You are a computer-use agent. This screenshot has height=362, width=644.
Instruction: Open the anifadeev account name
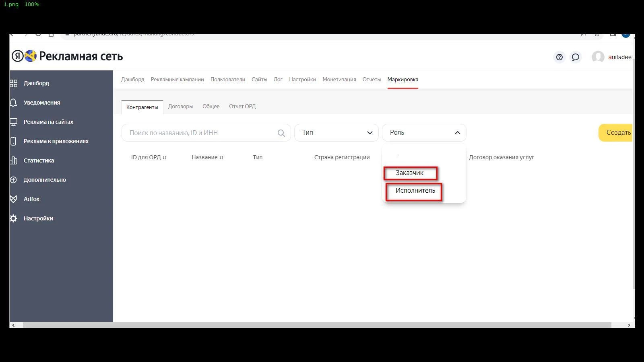pos(620,57)
